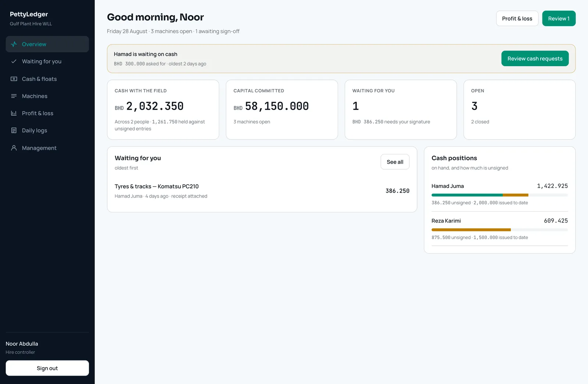The image size is (588, 384).
Task: Sign out of the account
Action: click(x=47, y=368)
